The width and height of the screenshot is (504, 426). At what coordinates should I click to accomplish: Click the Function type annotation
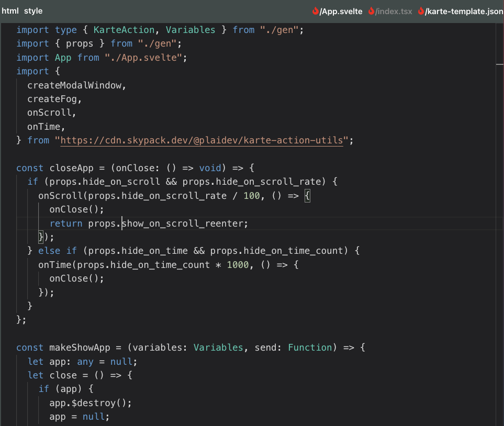pos(310,347)
